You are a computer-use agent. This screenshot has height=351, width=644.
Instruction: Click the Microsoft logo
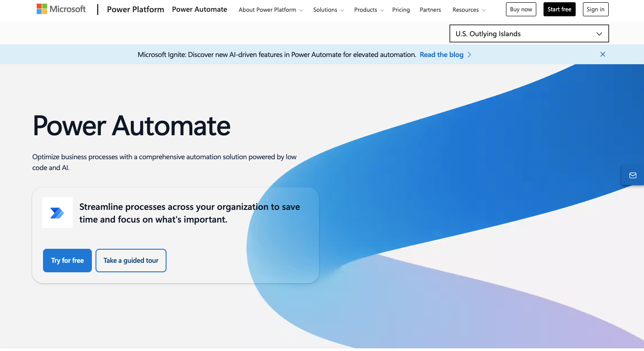click(61, 9)
